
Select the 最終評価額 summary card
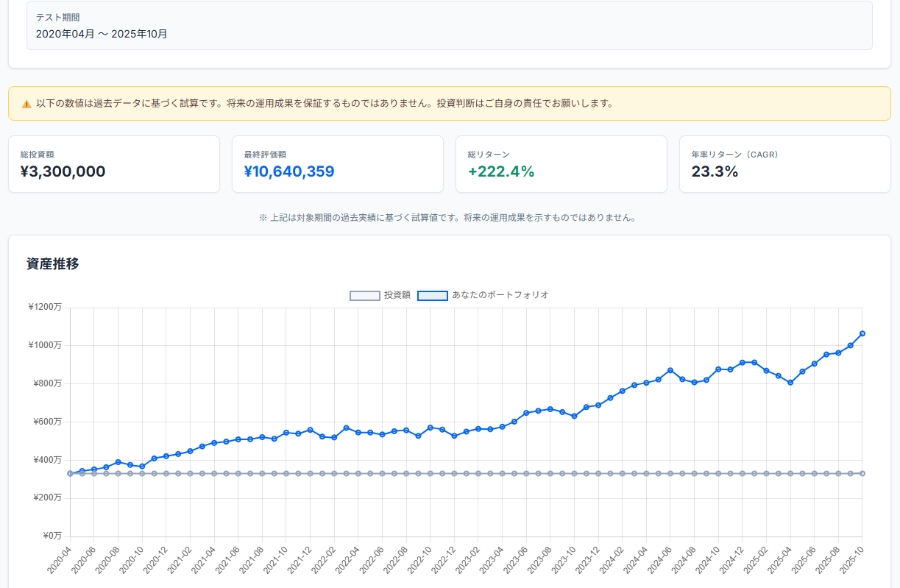click(x=338, y=164)
